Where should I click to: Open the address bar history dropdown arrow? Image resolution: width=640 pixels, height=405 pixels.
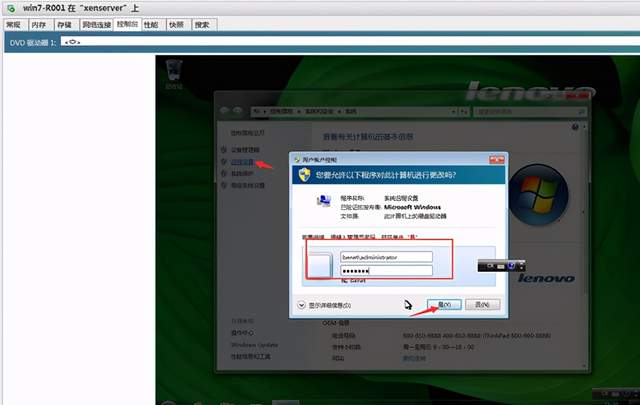[454, 111]
